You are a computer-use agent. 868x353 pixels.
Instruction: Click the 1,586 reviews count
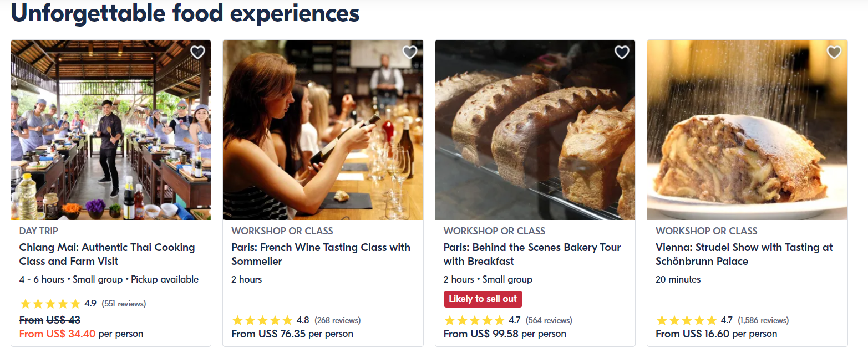click(x=763, y=320)
